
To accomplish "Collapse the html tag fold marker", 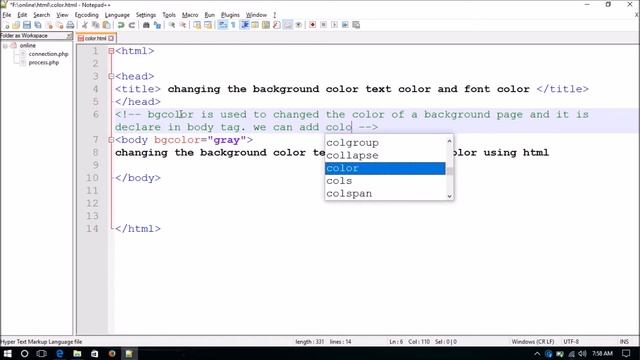I will (111, 51).
